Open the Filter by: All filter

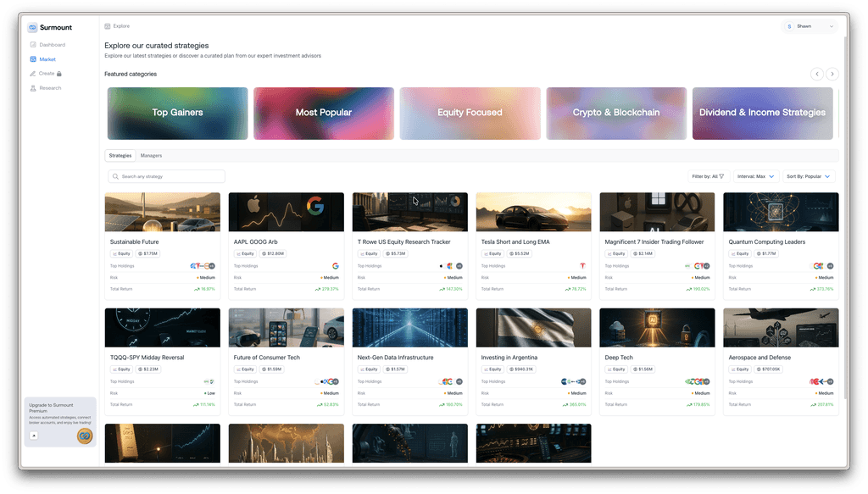708,176
